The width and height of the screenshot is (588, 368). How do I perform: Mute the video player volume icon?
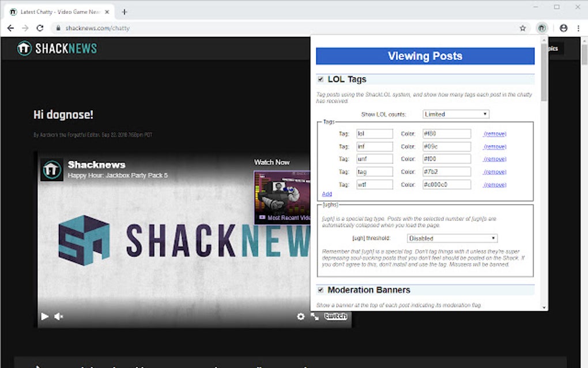click(x=58, y=317)
